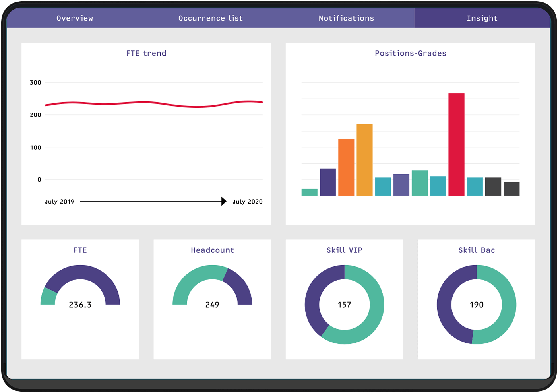
Task: Select the Insight tab
Action: coord(482,18)
